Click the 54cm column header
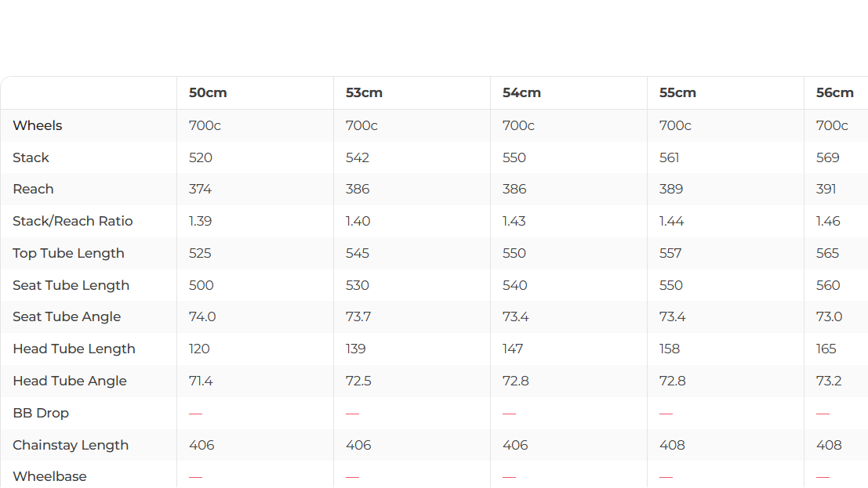This screenshot has width=868, height=488. [521, 92]
